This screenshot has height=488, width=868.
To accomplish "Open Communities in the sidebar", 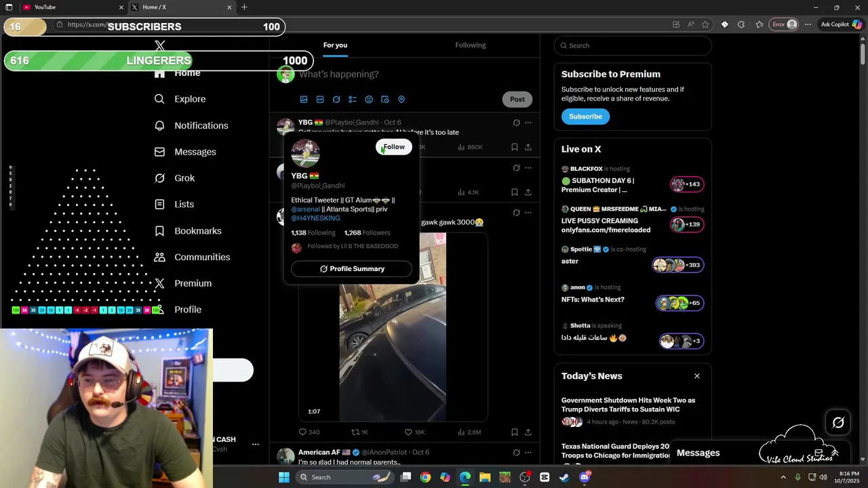I will click(x=192, y=257).
